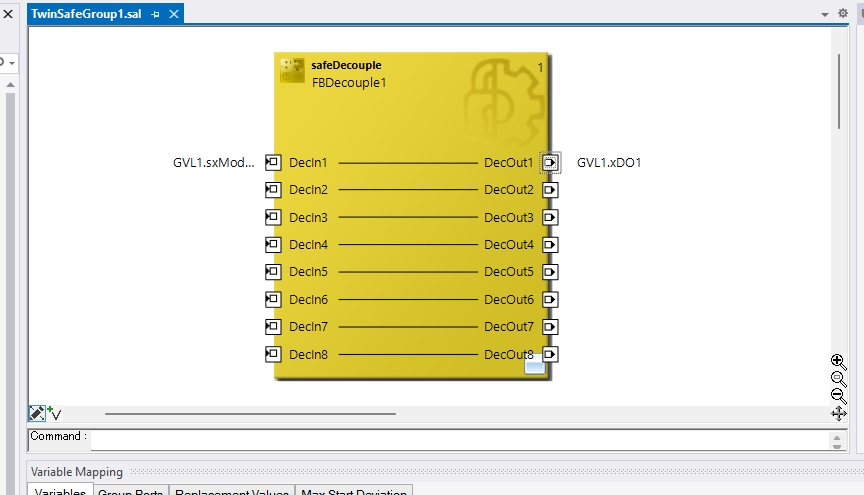Image resolution: width=864 pixels, height=495 pixels.
Task: Click the DecIn6 label text
Action: tap(308, 299)
